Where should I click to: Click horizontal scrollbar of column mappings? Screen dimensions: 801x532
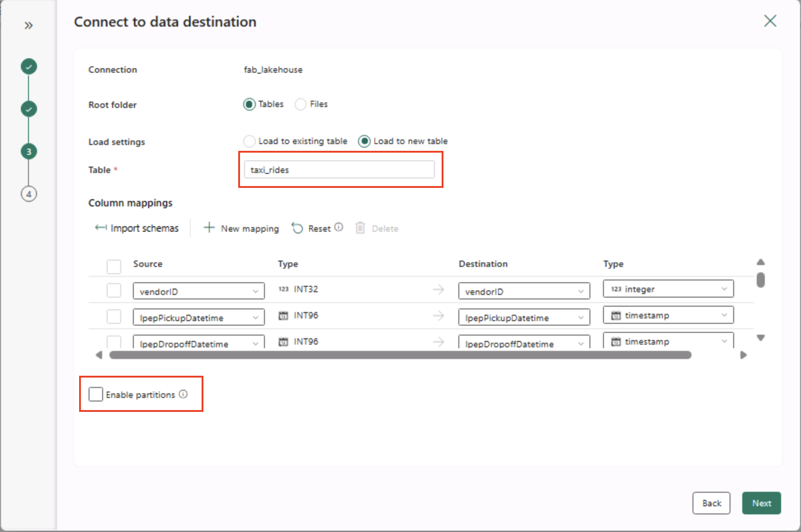pyautogui.click(x=400, y=355)
